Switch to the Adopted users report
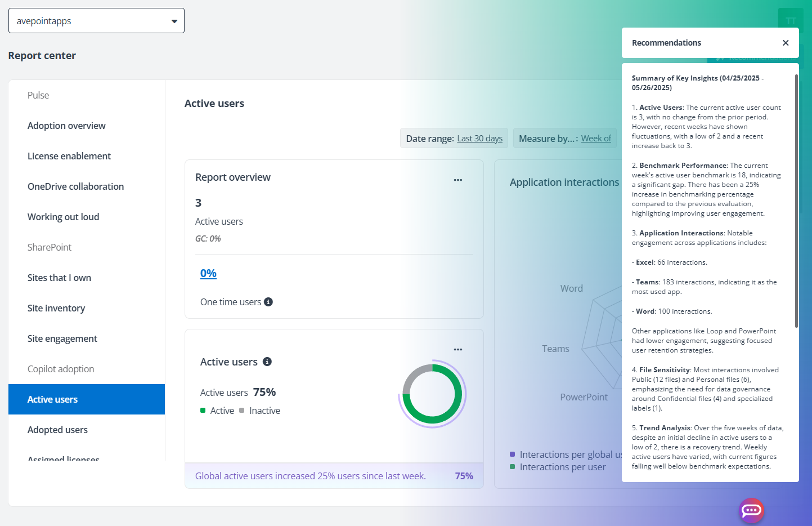 click(x=57, y=429)
